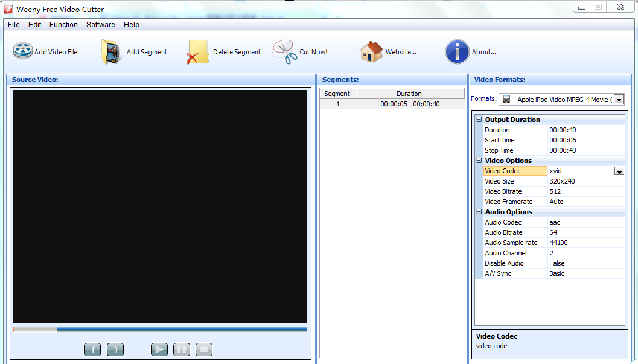Open the Software menu
This screenshot has width=638, height=364.
click(x=100, y=25)
